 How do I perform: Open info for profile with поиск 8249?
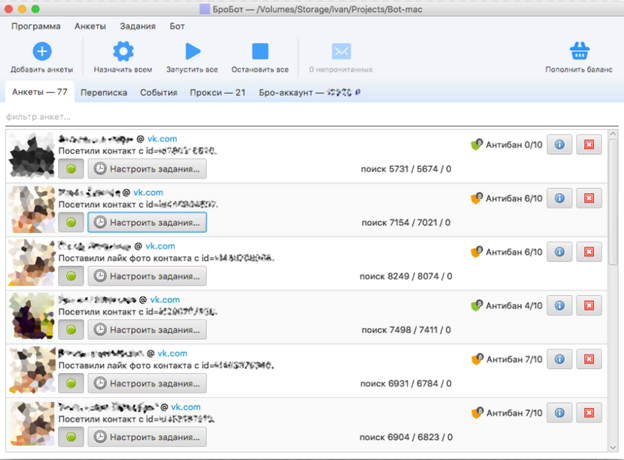(560, 252)
